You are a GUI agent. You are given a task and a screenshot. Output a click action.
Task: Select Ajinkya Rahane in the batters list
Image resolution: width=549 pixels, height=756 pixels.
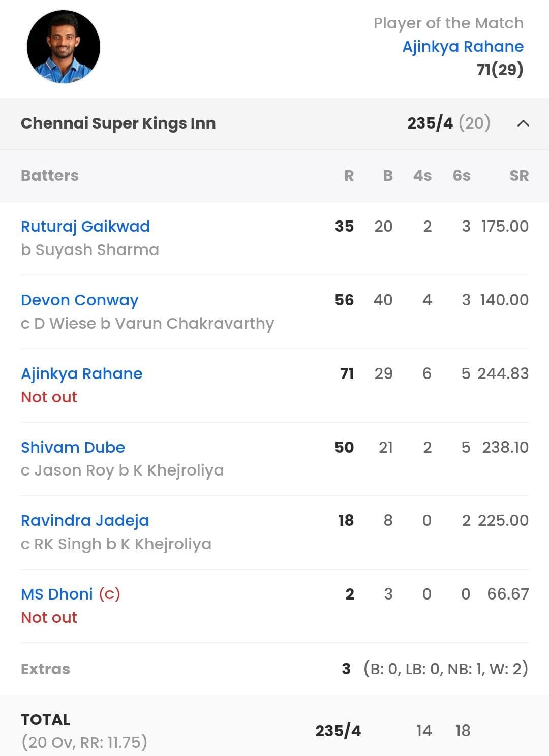coord(81,374)
